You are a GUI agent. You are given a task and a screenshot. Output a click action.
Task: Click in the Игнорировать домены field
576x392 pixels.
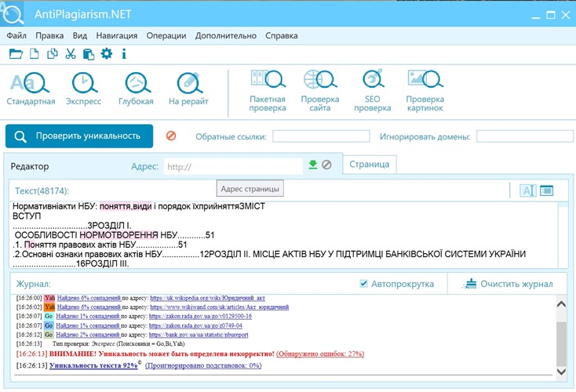pyautogui.click(x=524, y=136)
